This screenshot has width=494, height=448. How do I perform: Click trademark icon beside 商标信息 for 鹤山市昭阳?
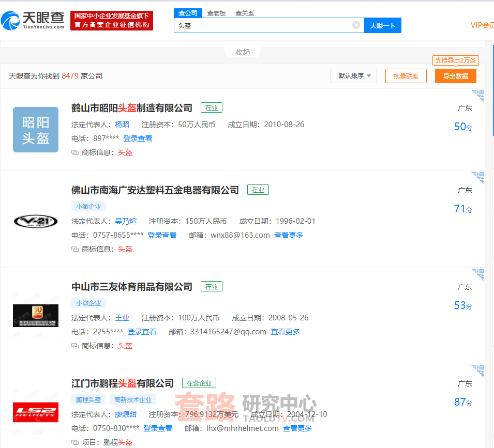click(75, 152)
